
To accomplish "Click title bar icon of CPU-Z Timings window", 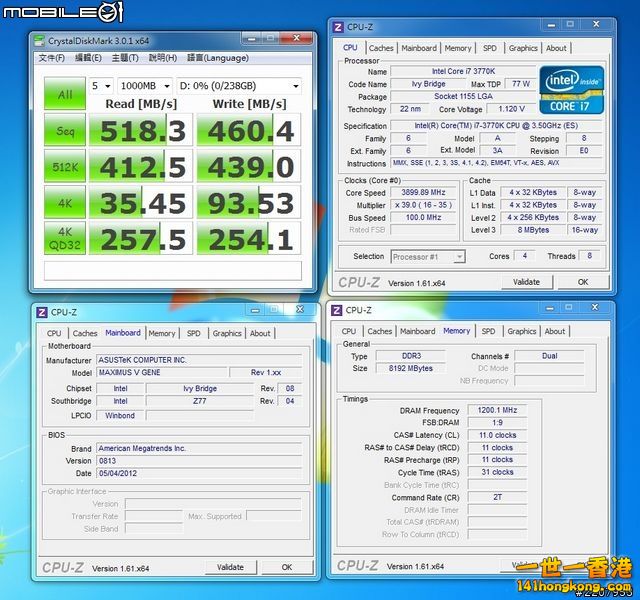I will point(337,311).
